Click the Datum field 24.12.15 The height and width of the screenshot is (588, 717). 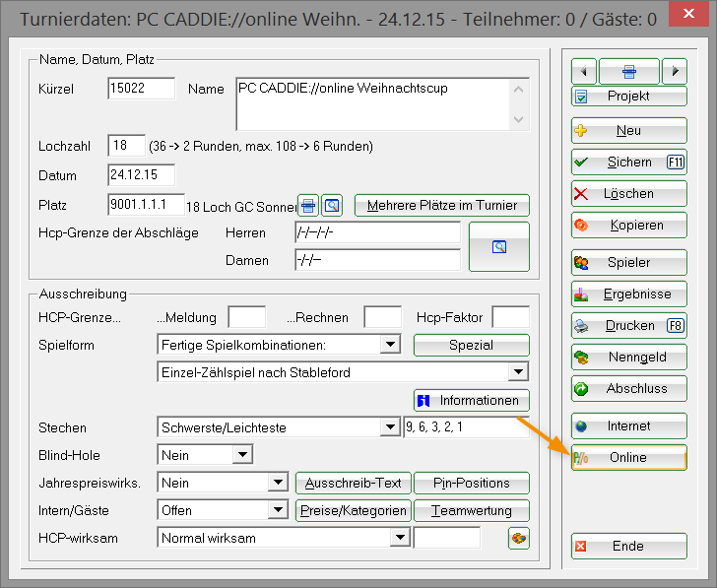[141, 175]
